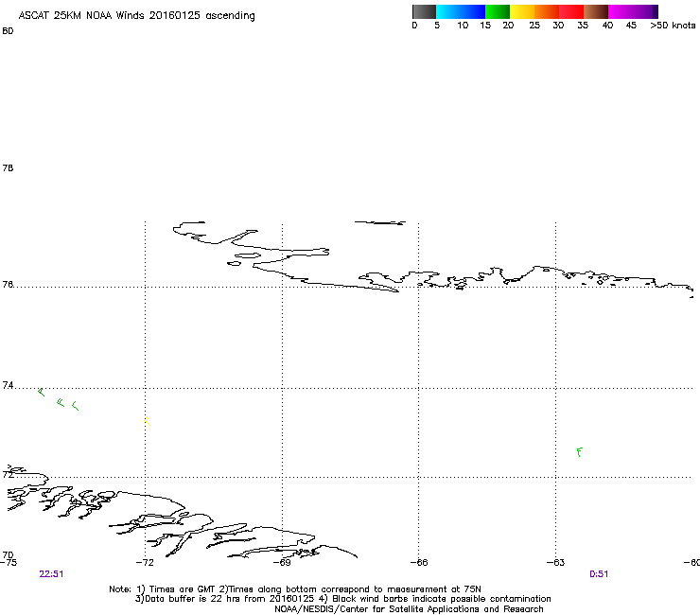The width and height of the screenshot is (700, 615).
Task: Click the green wind barb touching the 74 latitude line
Action: click(x=41, y=392)
